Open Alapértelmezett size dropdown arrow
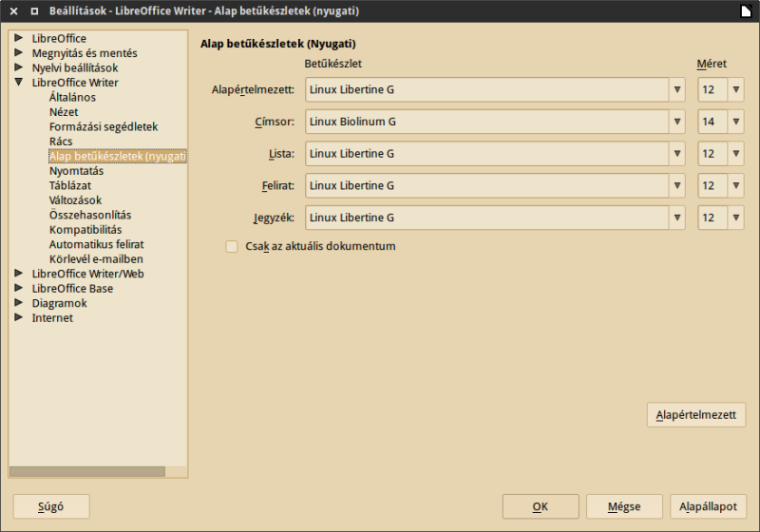This screenshot has height=532, width=760. (735, 89)
